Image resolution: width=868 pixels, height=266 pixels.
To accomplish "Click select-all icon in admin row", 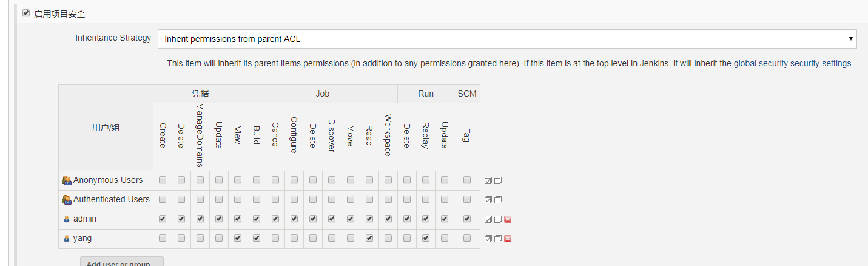I will click(x=488, y=219).
